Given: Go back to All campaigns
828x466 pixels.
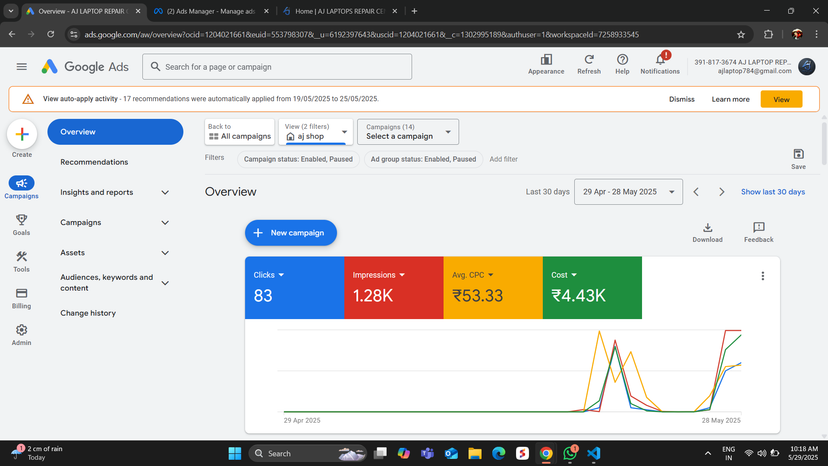Looking at the screenshot, I should pyautogui.click(x=239, y=132).
